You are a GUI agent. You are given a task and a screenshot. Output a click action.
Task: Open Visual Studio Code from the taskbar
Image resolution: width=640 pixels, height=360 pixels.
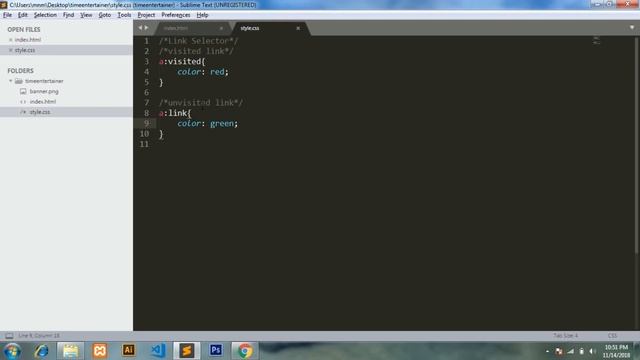158,351
